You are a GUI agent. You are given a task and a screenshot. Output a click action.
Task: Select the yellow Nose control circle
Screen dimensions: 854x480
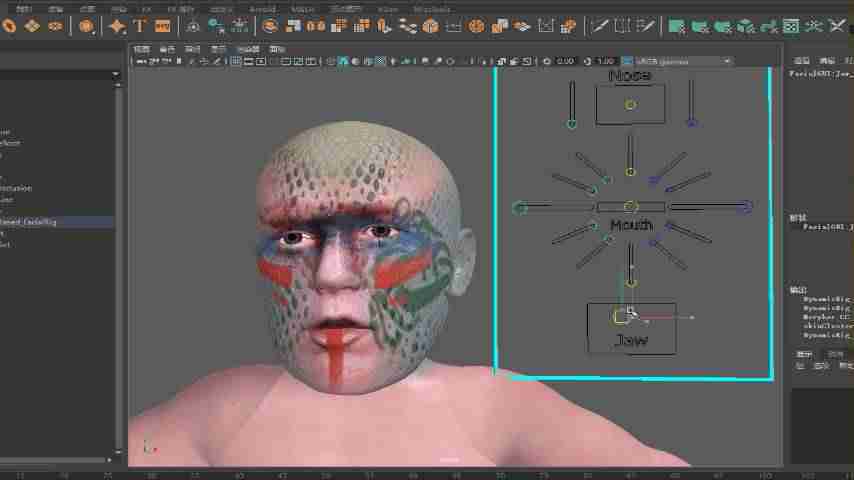pyautogui.click(x=630, y=105)
